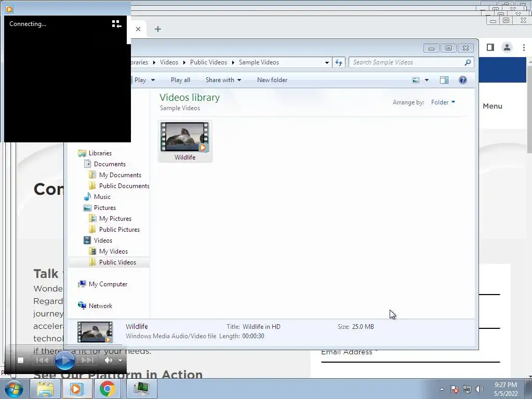
Task: Open Explorer help icon
Action: 463,80
